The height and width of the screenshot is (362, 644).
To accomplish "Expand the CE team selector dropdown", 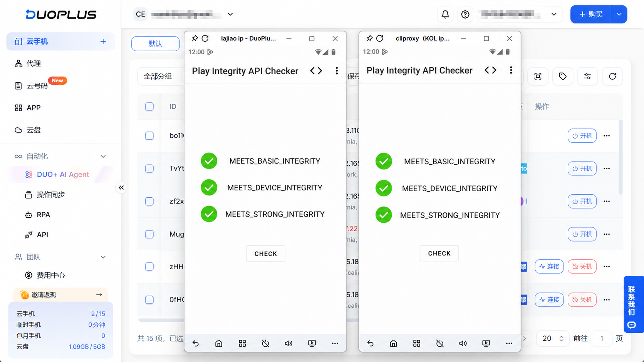I will (x=230, y=14).
